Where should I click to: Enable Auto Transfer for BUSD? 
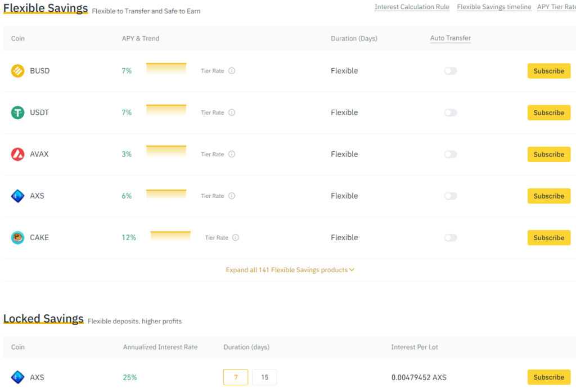[451, 71]
